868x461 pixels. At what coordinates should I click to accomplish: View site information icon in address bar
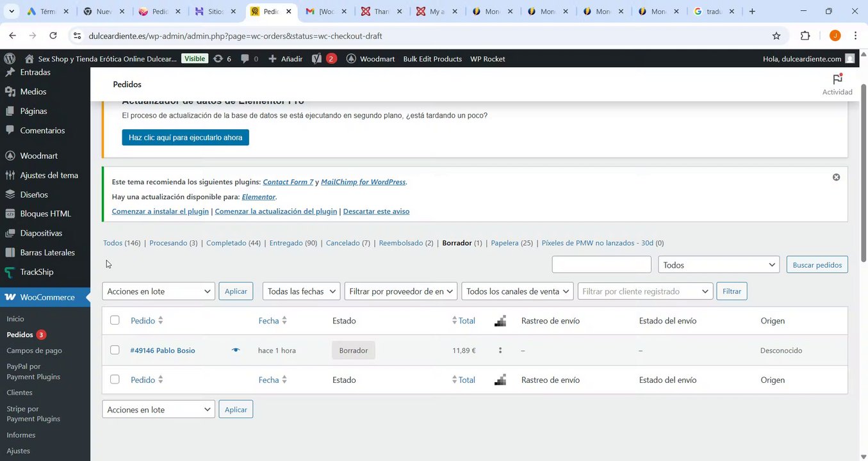coord(77,36)
